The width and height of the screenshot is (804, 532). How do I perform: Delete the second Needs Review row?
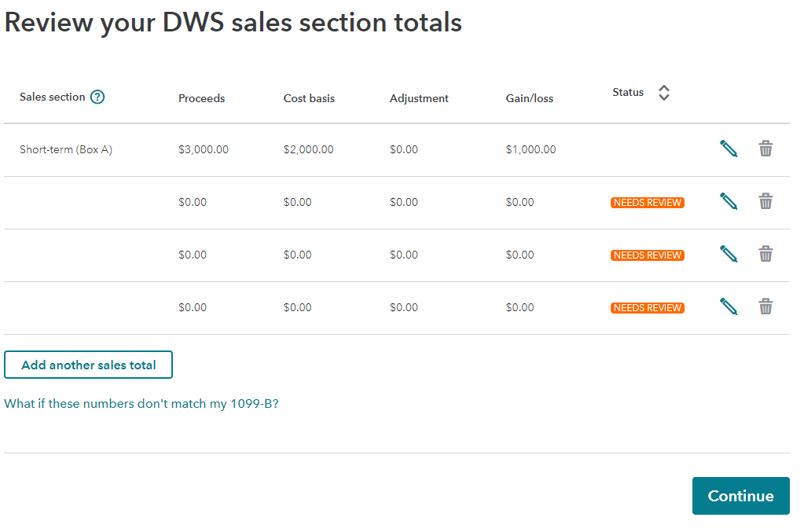(765, 254)
